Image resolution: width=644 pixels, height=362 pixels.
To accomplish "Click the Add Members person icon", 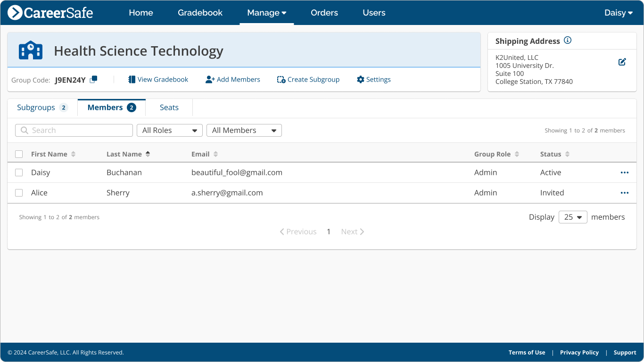I will click(x=208, y=79).
